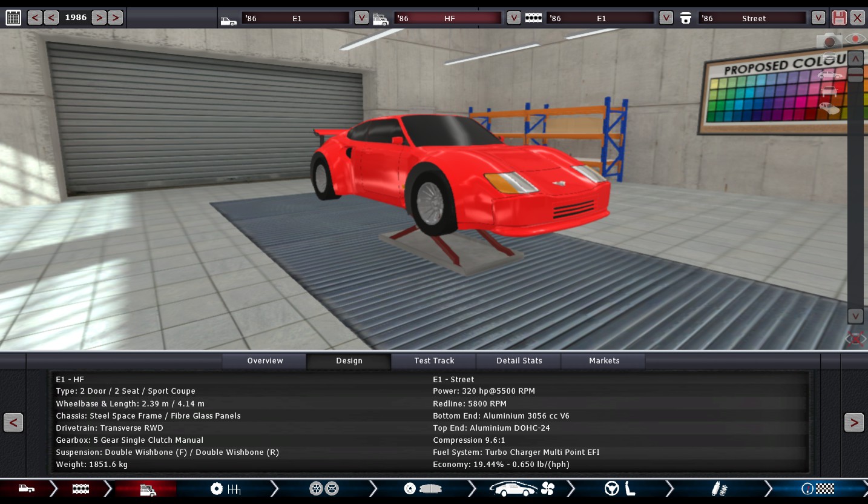Click 'Fuel System: Turbo Charger Multi Point EFI'
Viewport: 868px width, 504px height.
coord(516,452)
